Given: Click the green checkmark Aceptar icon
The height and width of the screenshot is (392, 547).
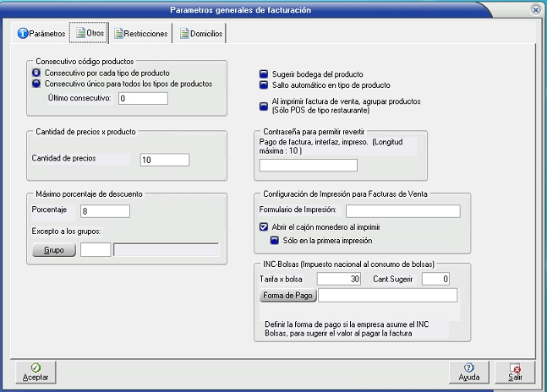Looking at the screenshot, I should point(35,367).
